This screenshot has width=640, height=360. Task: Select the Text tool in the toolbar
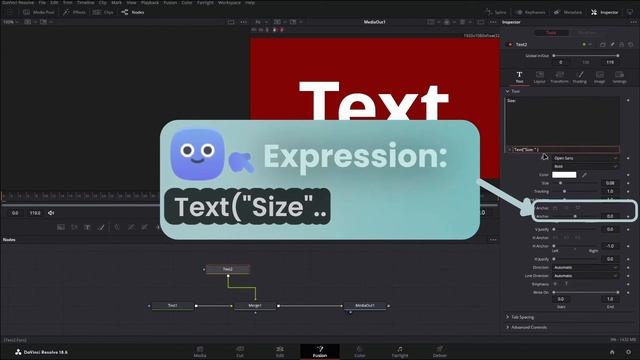(87, 227)
